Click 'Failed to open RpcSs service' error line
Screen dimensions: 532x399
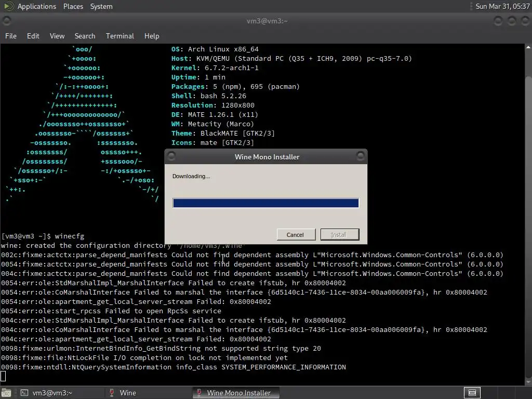pyautogui.click(x=111, y=311)
